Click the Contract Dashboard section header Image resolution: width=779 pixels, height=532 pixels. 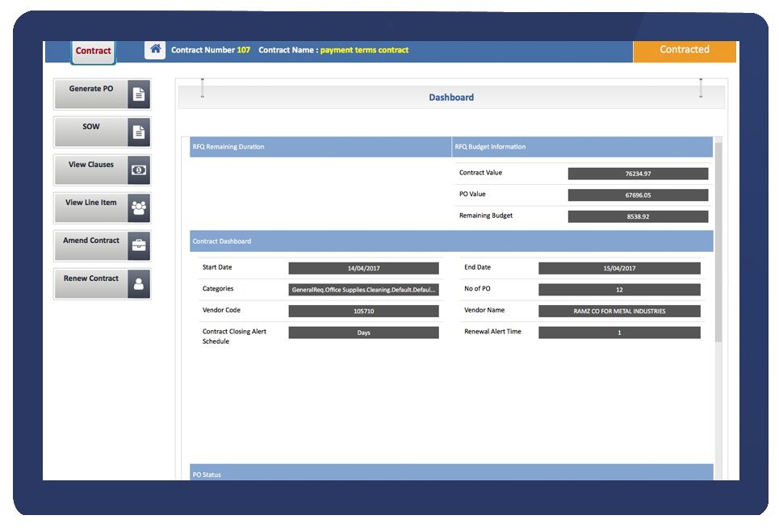[x=446, y=241]
